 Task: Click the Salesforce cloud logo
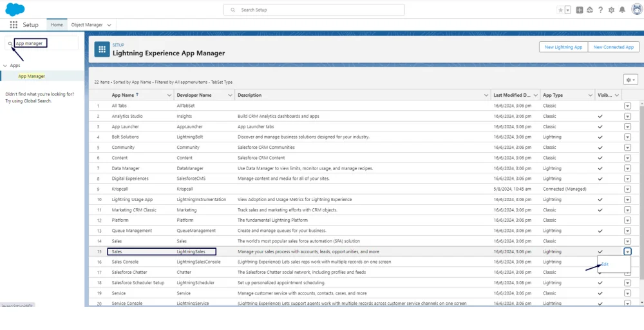coord(15,9)
